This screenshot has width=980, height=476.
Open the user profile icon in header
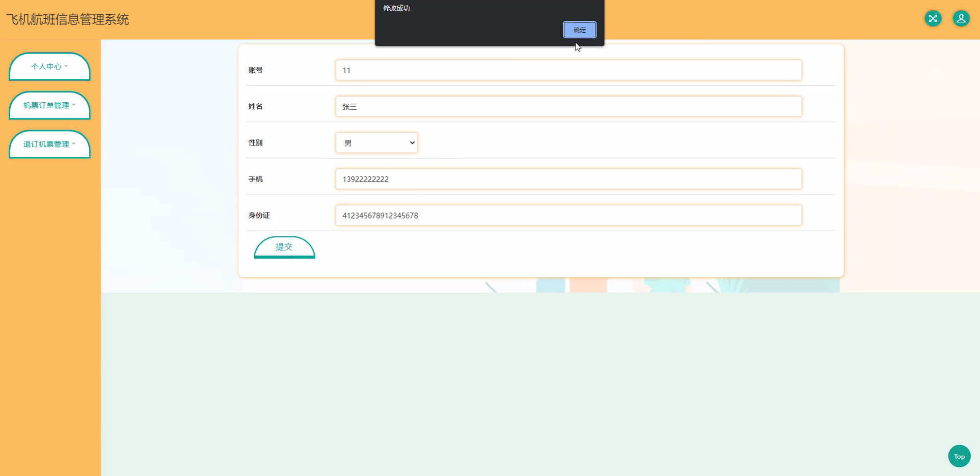pyautogui.click(x=961, y=19)
